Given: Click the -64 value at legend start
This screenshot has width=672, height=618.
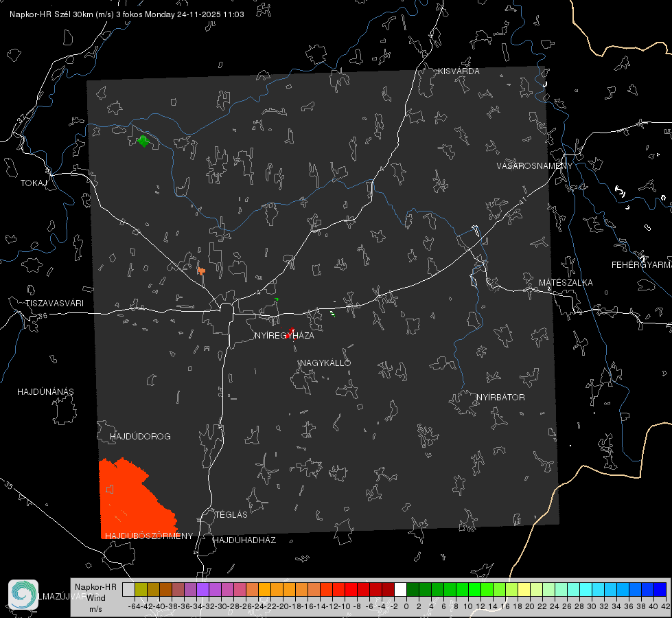Looking at the screenshot, I should point(134,606).
